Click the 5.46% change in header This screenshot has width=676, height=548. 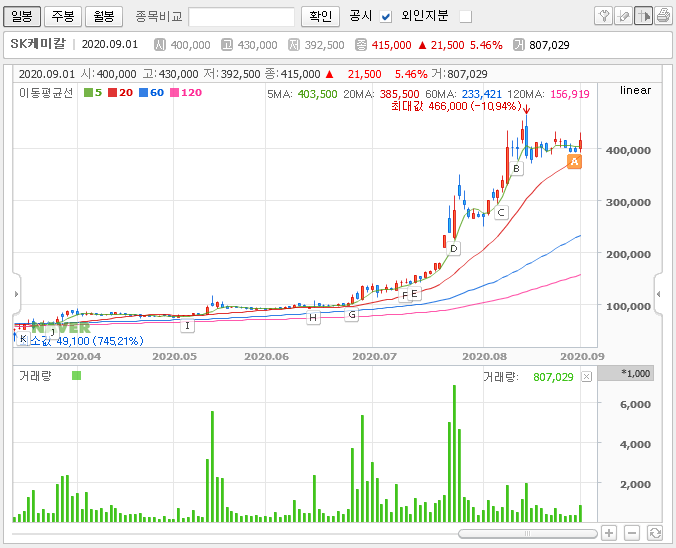(x=486, y=45)
